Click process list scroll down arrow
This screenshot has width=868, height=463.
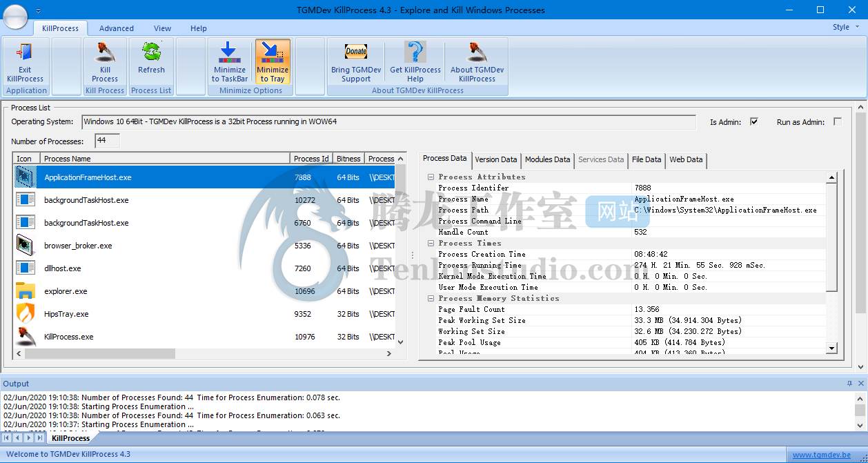click(x=401, y=342)
